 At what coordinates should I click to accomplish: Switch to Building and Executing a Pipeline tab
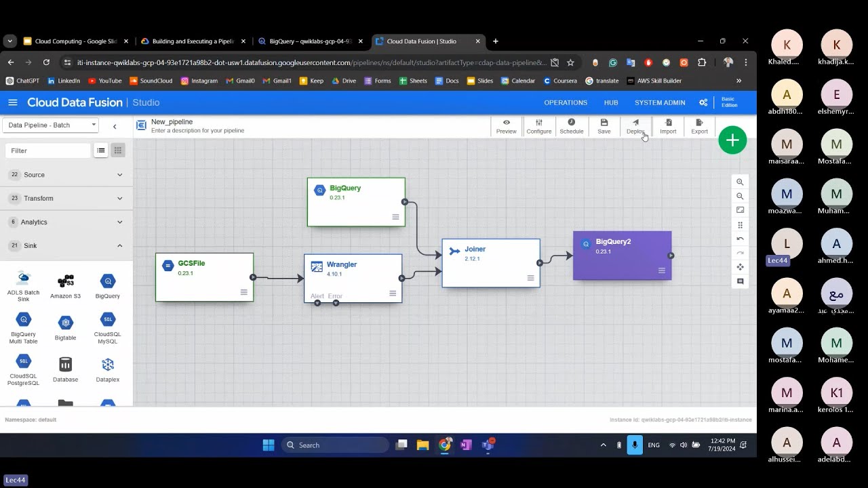(x=193, y=41)
